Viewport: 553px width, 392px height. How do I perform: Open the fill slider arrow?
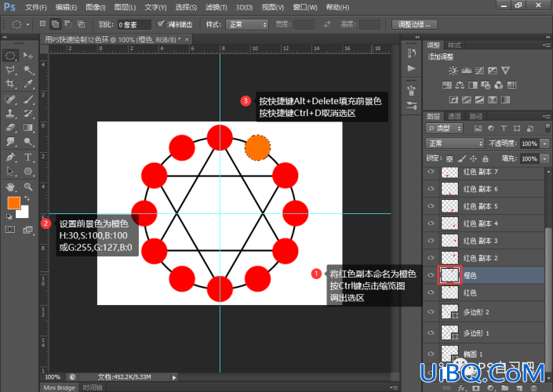pyautogui.click(x=545, y=158)
